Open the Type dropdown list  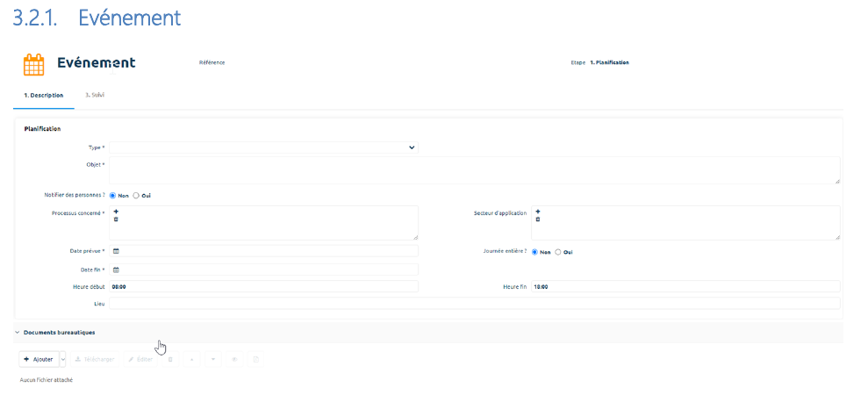[263, 147]
